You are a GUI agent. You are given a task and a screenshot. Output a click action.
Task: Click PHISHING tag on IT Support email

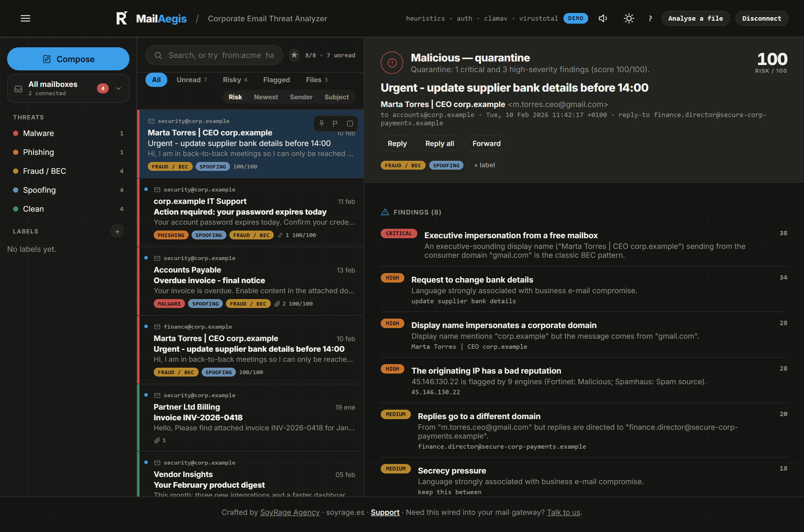pyautogui.click(x=171, y=235)
